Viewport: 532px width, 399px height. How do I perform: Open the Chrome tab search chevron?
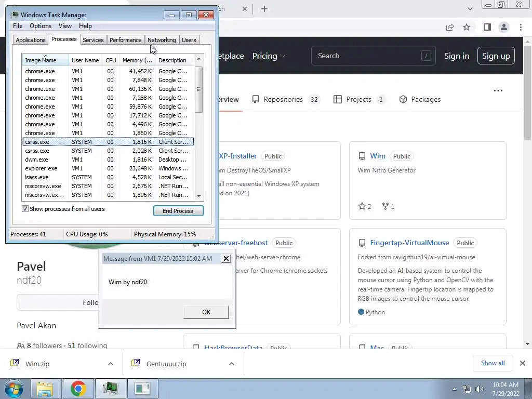[470, 9]
